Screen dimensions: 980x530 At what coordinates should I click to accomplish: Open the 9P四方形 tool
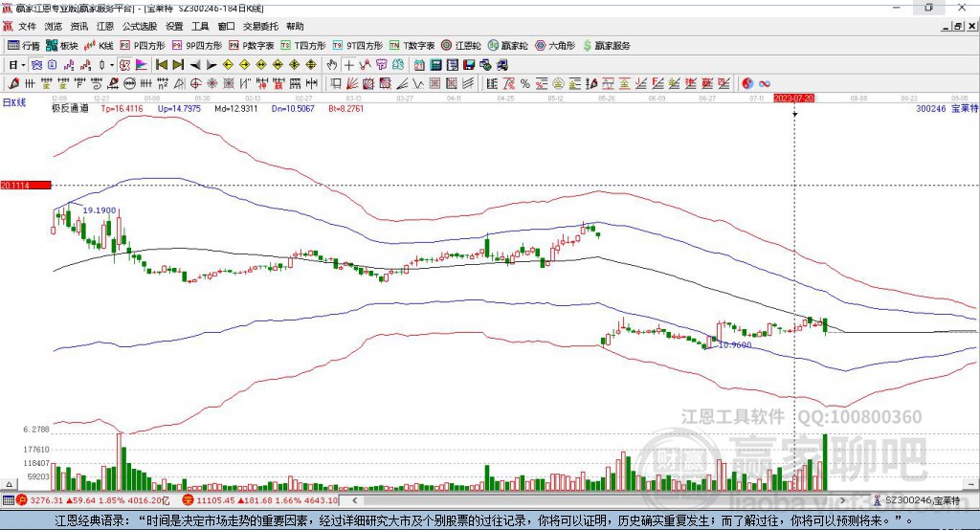coord(197,46)
